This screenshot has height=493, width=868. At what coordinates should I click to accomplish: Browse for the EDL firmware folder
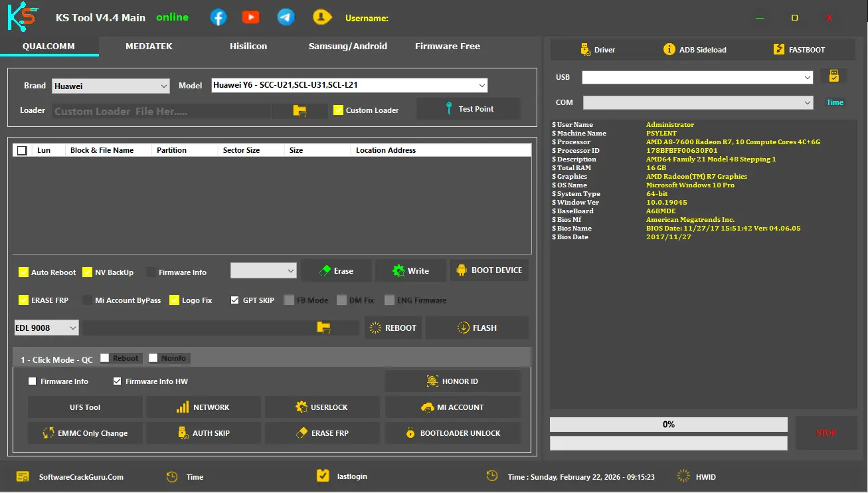pos(323,328)
